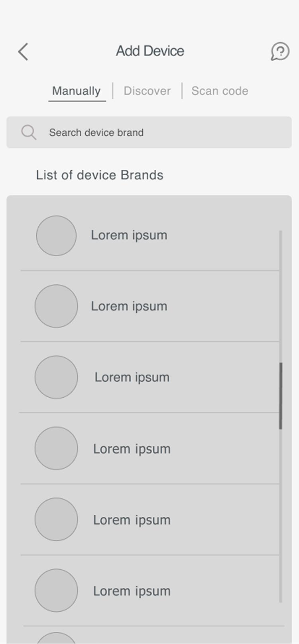Image resolution: width=299 pixels, height=644 pixels.
Task: Open the Scan code tab
Action: pyautogui.click(x=220, y=91)
